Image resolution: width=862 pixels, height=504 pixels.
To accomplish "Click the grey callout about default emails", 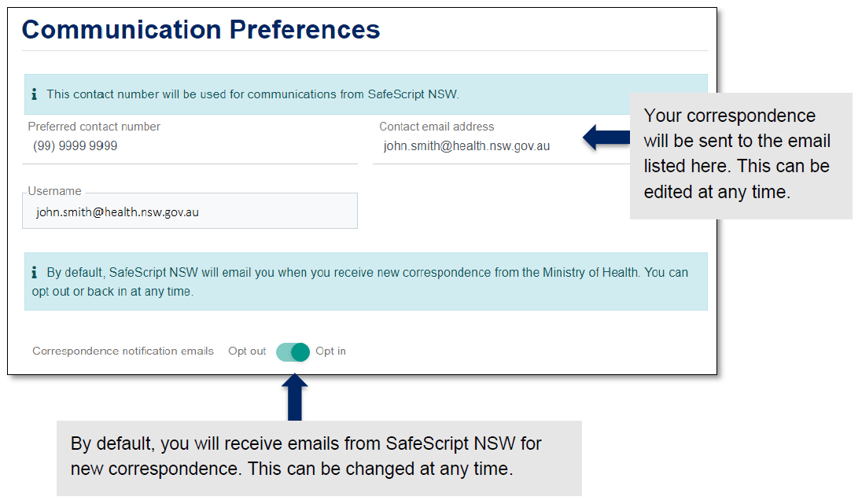I will (x=318, y=456).
